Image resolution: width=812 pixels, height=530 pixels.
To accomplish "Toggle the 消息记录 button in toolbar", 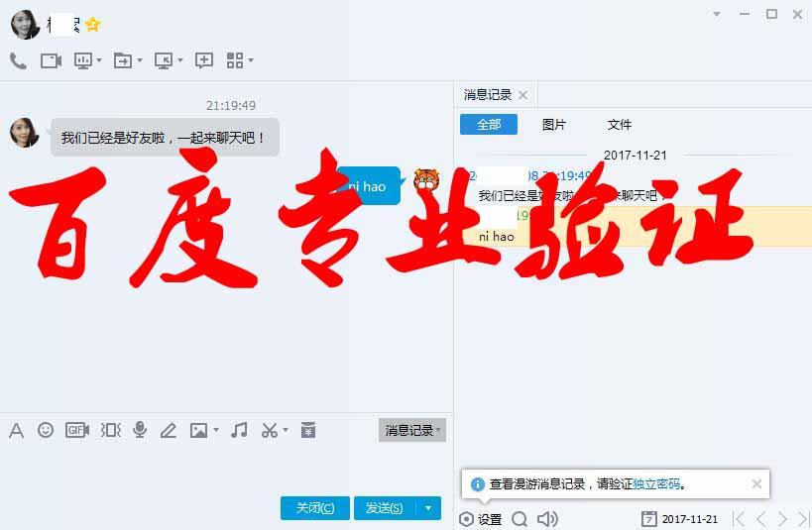I will click(x=412, y=430).
